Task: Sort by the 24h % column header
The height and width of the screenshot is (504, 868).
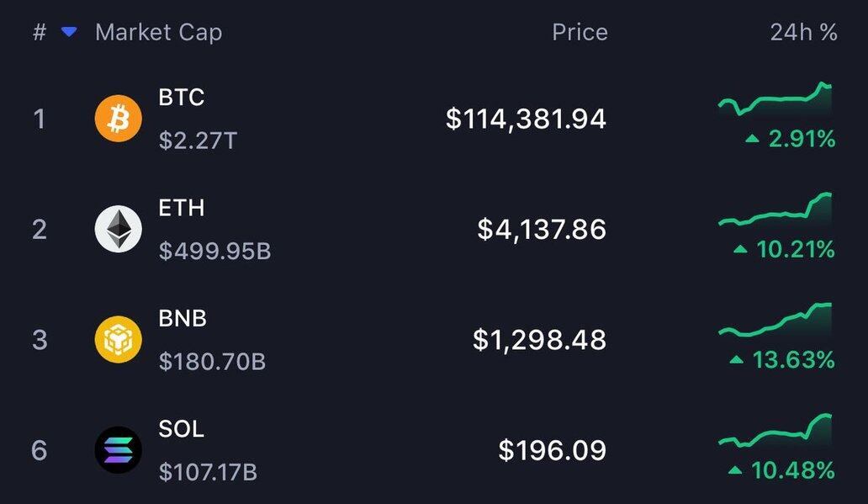Action: click(x=803, y=32)
